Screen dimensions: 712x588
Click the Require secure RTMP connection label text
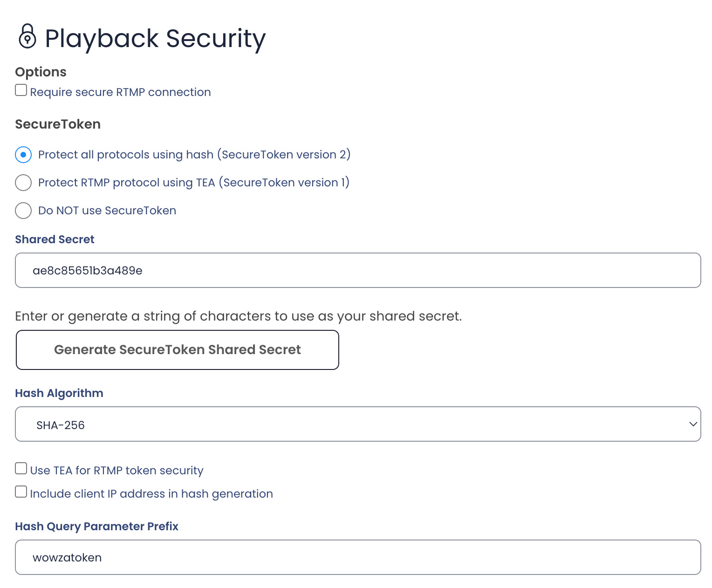coord(120,92)
